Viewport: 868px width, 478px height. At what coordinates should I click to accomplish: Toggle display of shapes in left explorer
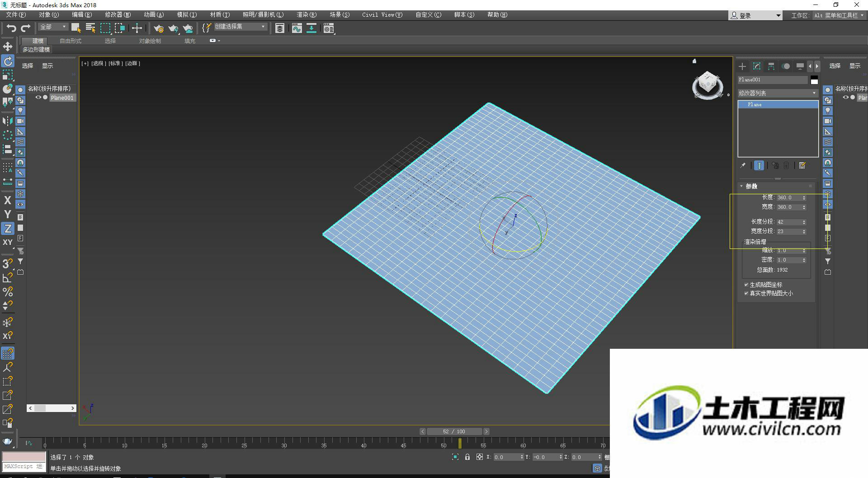tap(20, 100)
